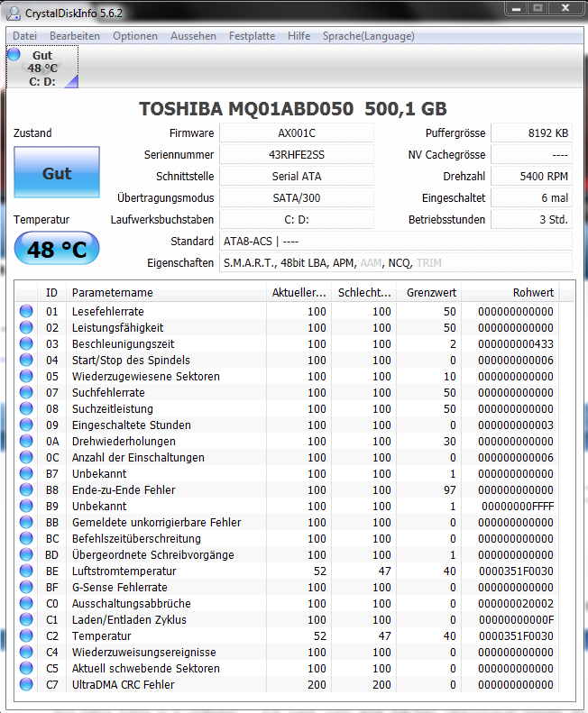The width and height of the screenshot is (588, 713).
Task: Click the Schnittstelle field Serial ATA
Action: 297,177
